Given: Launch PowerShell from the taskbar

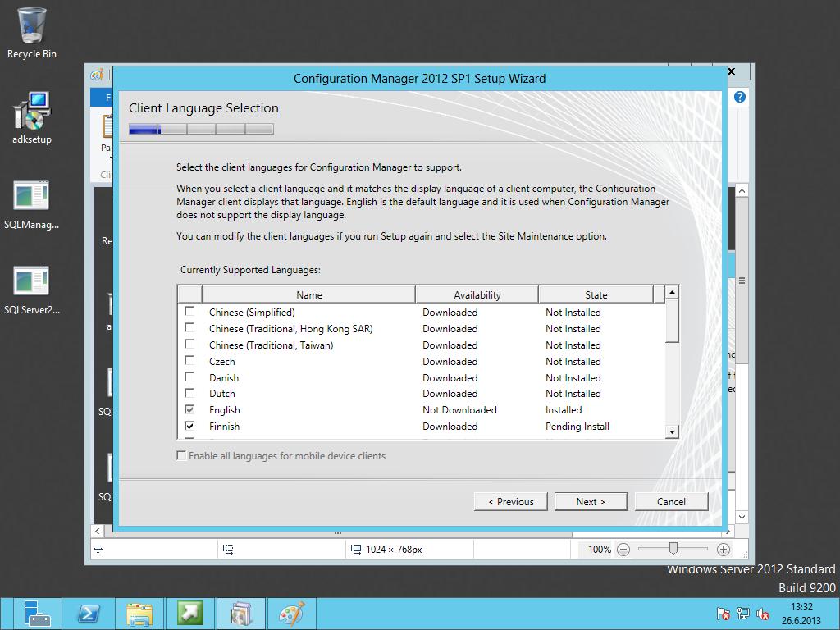Looking at the screenshot, I should coord(89,614).
